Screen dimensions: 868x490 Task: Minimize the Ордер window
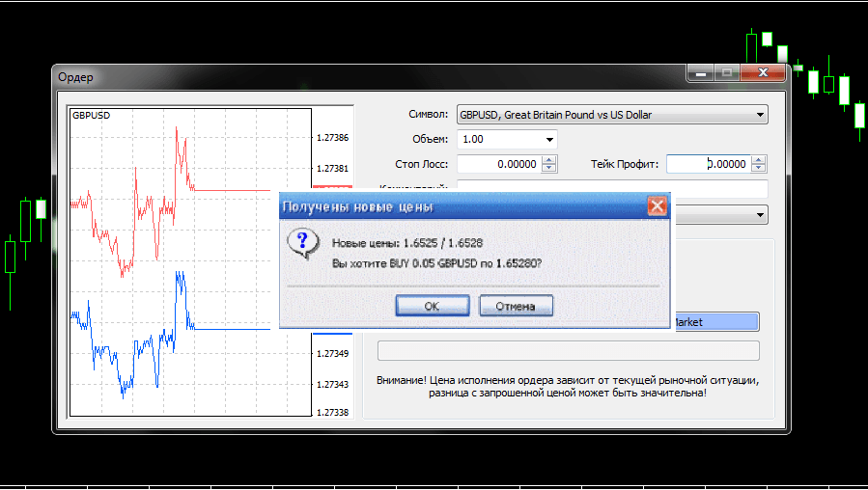tap(701, 73)
